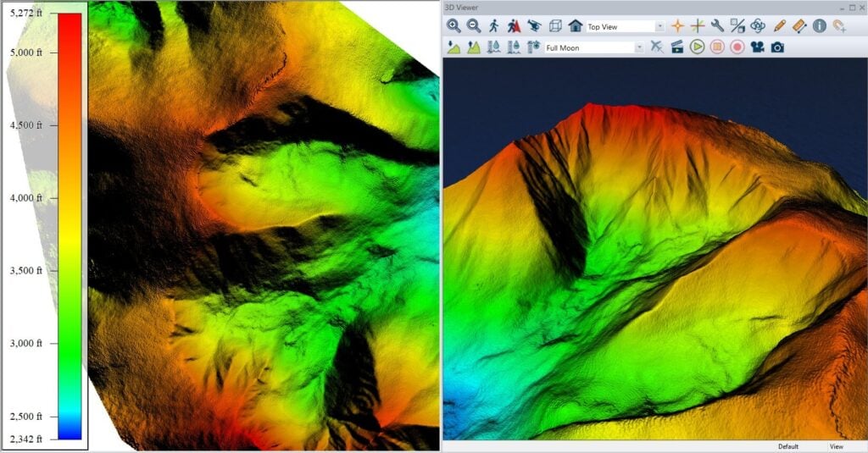Click the 5,000 ft legend label
Screen dimensions: 868x453
(26, 52)
